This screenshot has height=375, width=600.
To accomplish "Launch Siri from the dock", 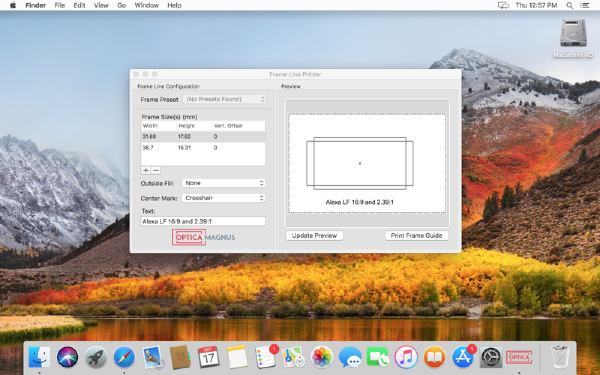I will [68, 357].
